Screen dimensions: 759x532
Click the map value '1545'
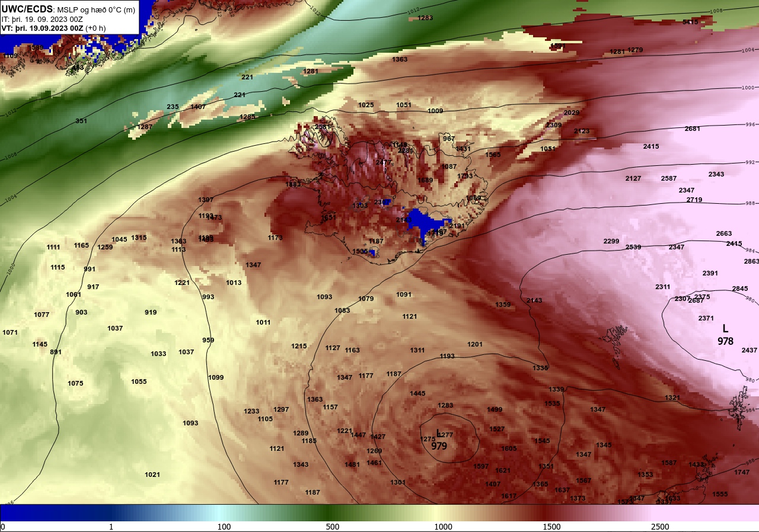[x=542, y=441]
